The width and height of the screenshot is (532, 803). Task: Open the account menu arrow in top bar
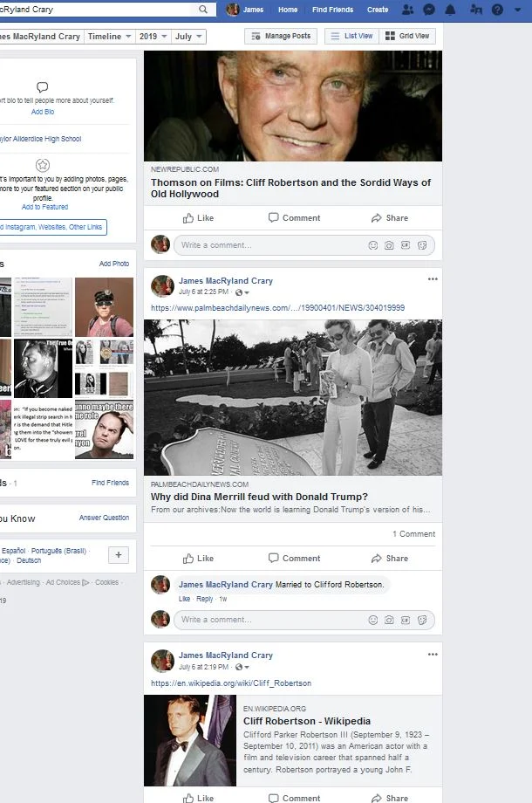click(x=517, y=10)
